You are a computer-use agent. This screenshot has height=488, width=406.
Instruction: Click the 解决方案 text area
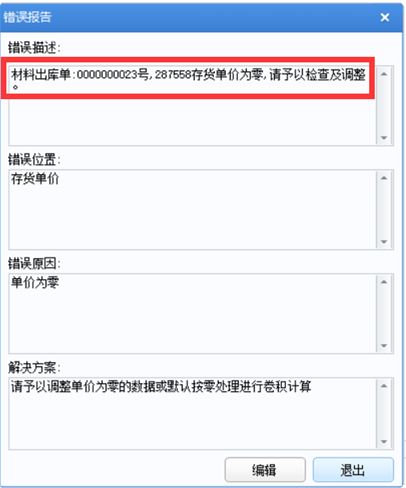[193, 414]
